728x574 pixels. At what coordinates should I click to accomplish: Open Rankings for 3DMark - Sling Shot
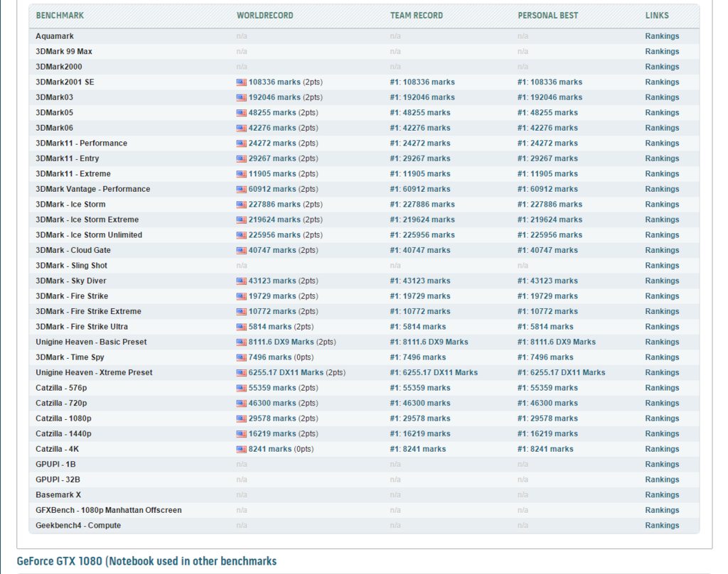coord(662,266)
